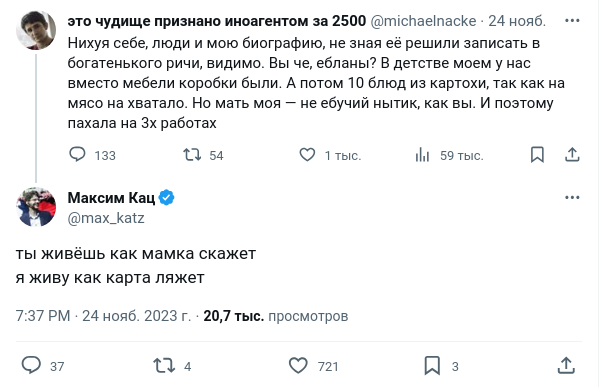Bookmark the top michaelnacke tweet
The height and width of the screenshot is (387, 599).
point(537,155)
